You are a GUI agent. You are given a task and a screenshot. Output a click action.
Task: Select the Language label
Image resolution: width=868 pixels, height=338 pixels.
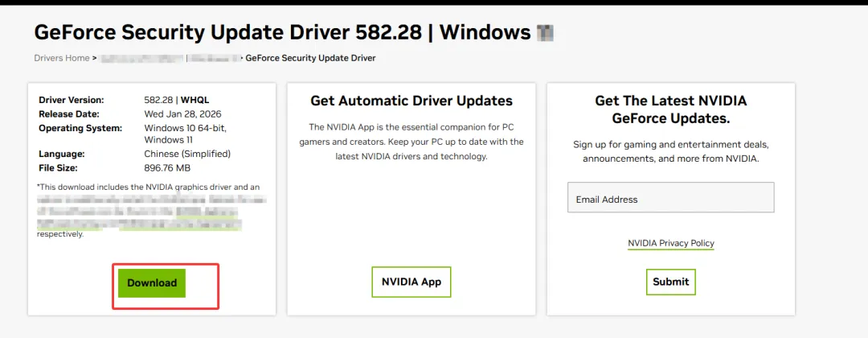(61, 154)
